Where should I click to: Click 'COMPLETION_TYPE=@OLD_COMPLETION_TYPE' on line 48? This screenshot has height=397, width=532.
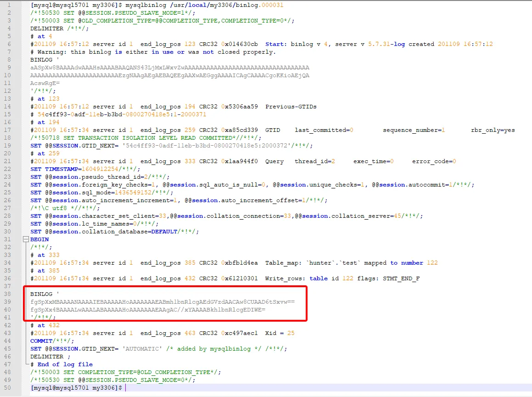tap(144, 372)
